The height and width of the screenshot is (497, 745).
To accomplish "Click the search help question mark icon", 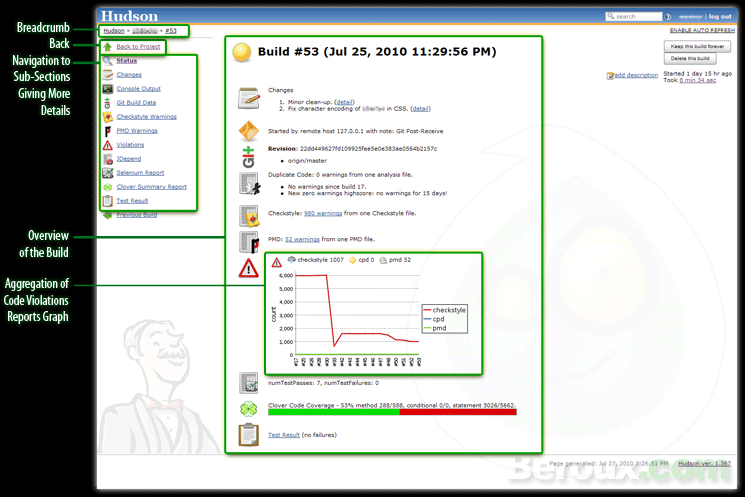I will 668,17.
